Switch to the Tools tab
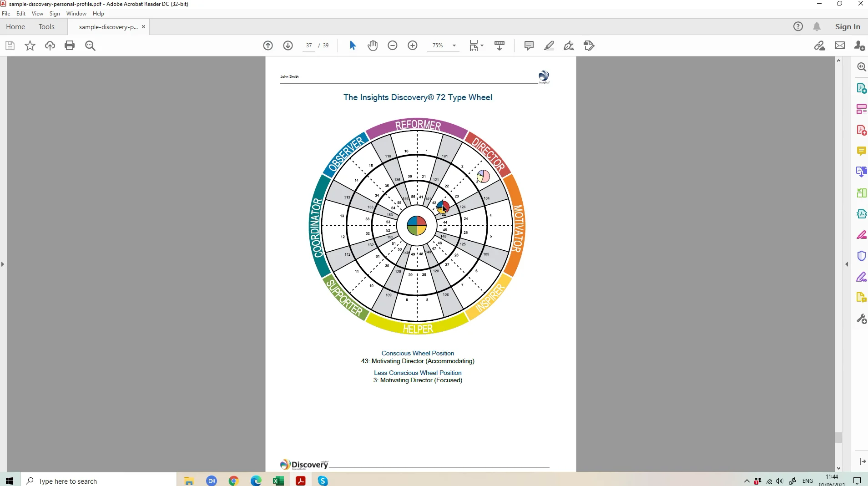This screenshot has width=868, height=486. (47, 27)
